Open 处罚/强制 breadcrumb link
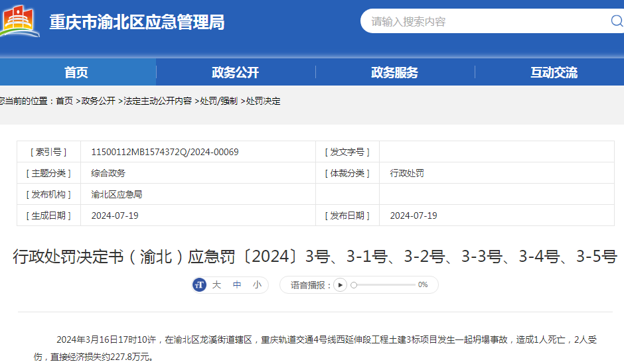Screen dimensions: 624x364 (219, 101)
